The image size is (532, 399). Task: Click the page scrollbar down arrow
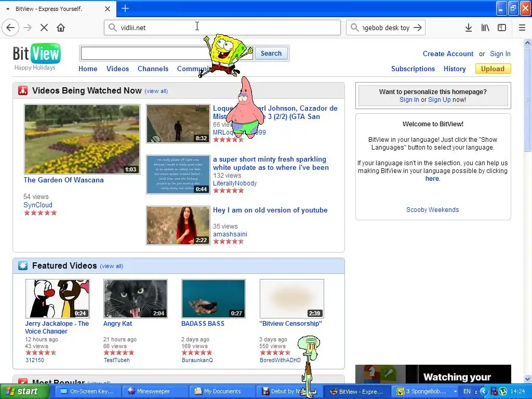527,379
